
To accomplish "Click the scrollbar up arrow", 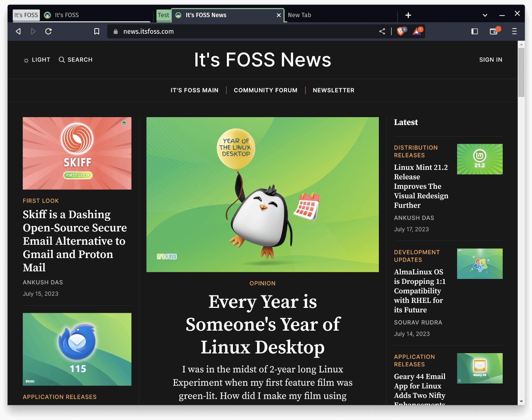I will [521, 44].
